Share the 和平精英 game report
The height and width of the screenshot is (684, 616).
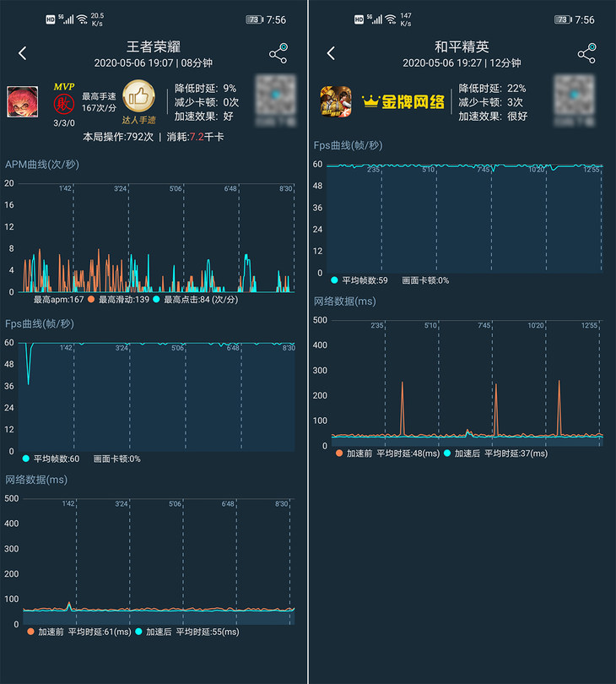click(586, 53)
